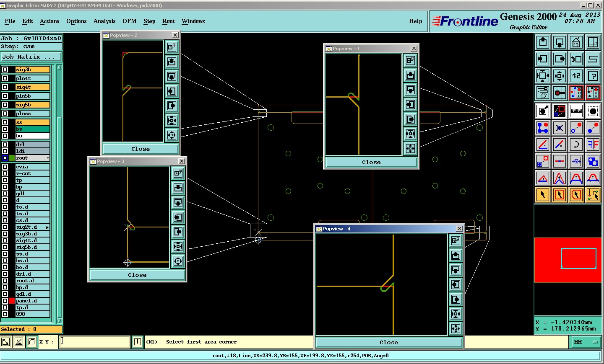Click the question mark help icon
This screenshot has height=364, width=604.
[x=593, y=76]
